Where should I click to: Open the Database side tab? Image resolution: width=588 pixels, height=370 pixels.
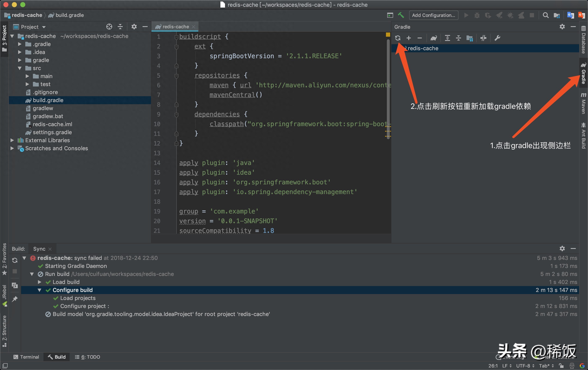coord(583,39)
